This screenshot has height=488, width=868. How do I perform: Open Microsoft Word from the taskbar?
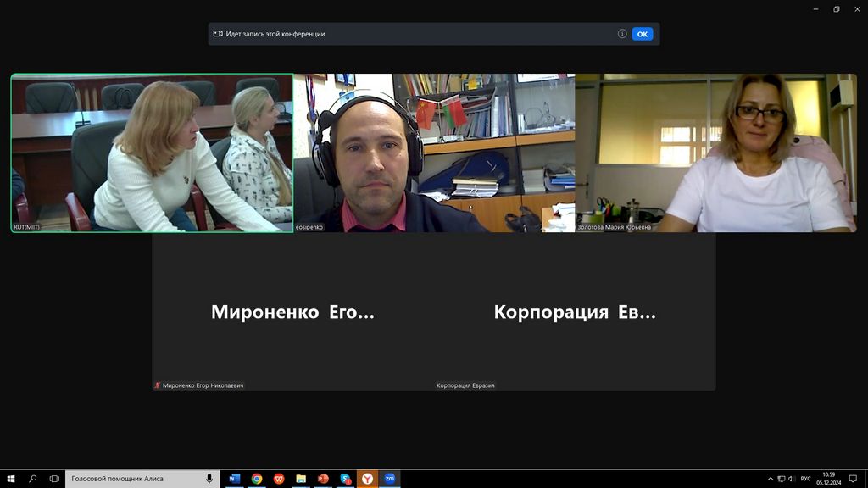tap(235, 479)
